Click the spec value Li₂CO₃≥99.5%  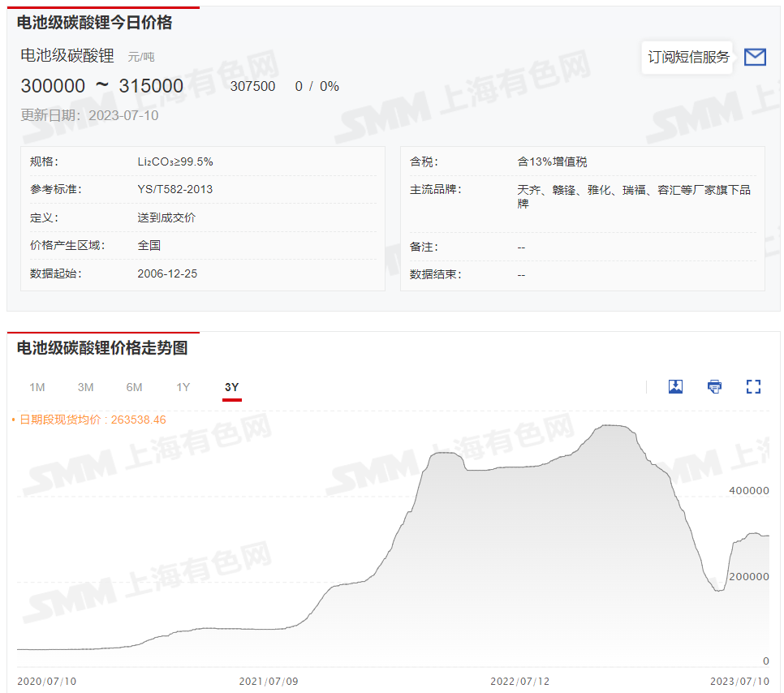coord(175,162)
